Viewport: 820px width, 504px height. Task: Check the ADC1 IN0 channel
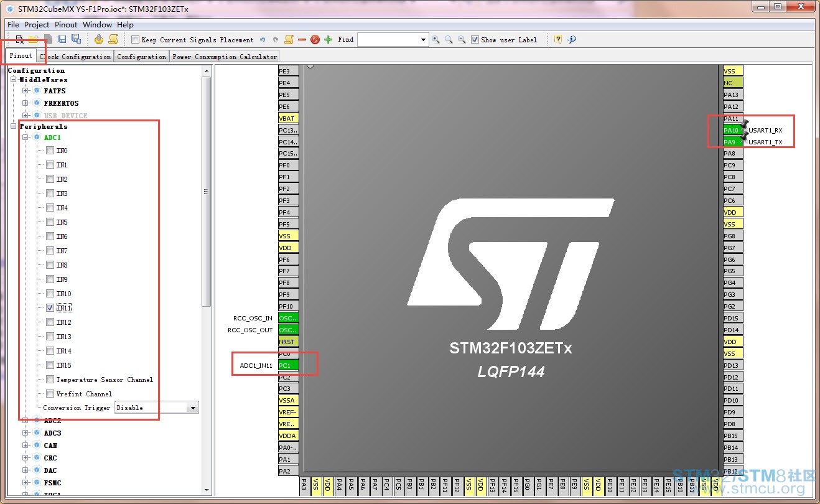click(x=50, y=151)
